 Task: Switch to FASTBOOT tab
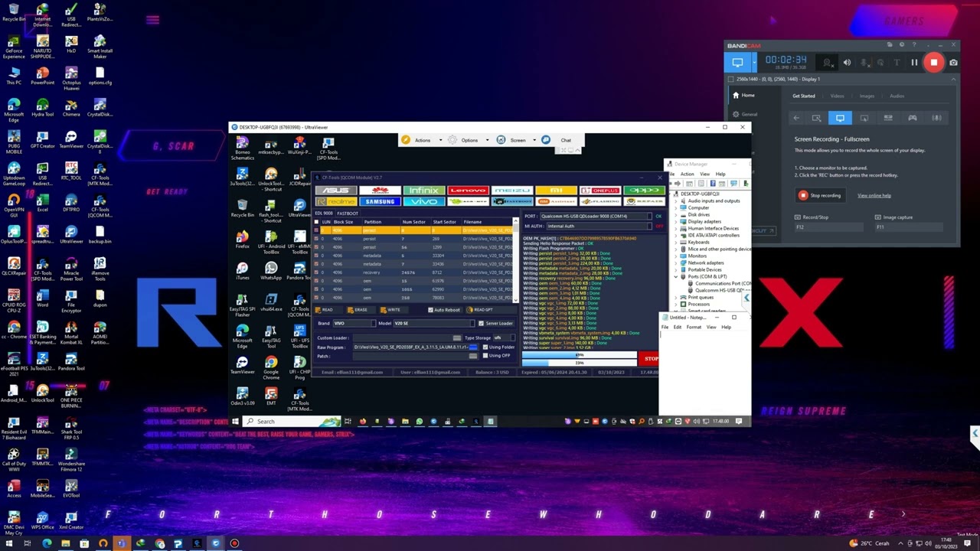pos(347,213)
